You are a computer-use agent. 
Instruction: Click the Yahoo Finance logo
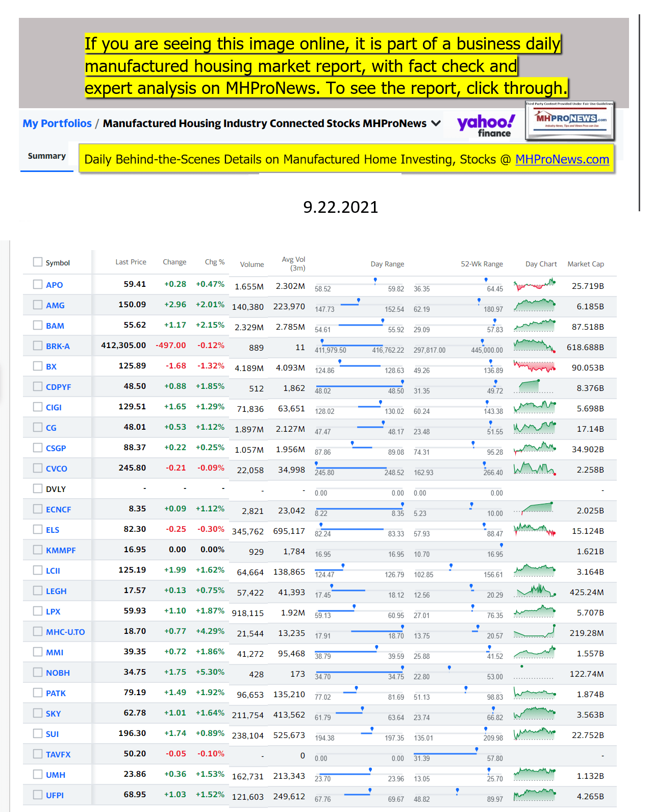(486, 125)
